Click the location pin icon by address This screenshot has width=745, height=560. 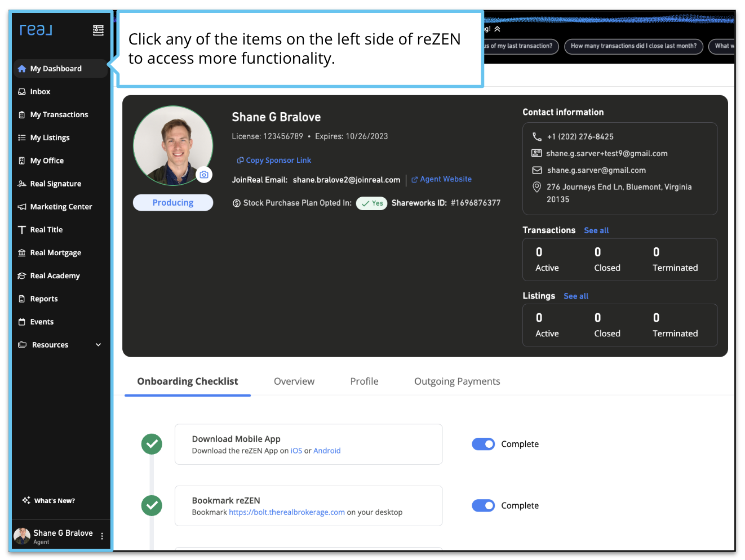pyautogui.click(x=537, y=187)
